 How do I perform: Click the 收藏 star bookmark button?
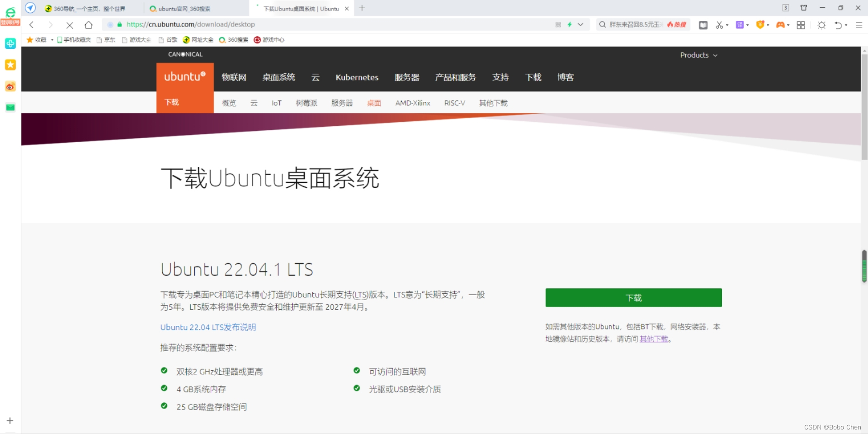pos(37,40)
